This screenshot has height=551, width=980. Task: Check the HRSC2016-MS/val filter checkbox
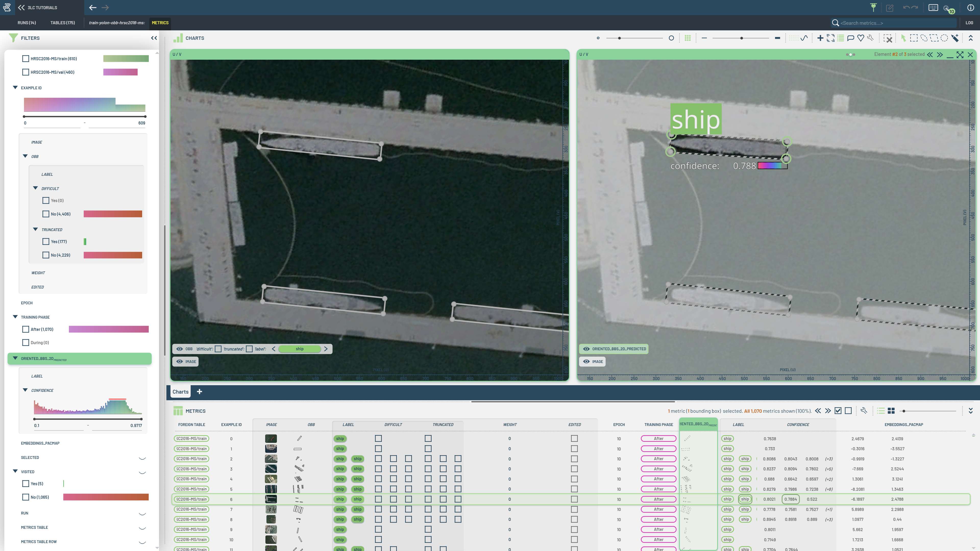point(26,72)
